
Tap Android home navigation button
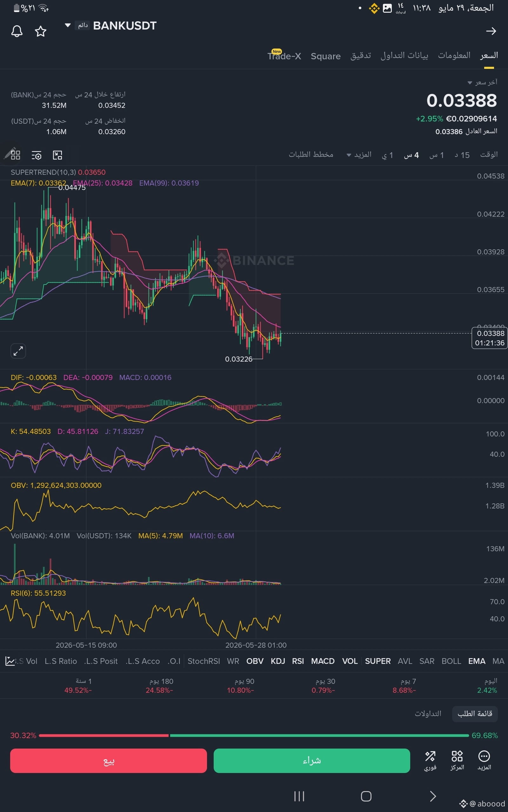[x=366, y=796]
